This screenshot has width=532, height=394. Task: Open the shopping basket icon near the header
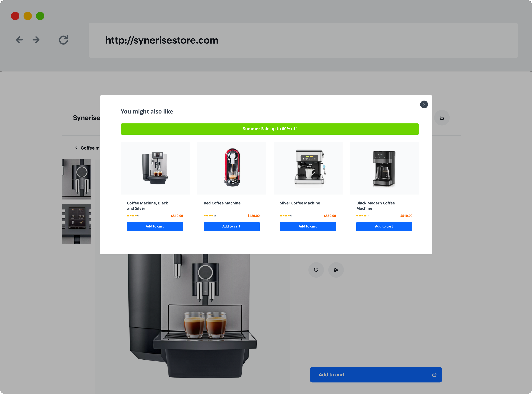[x=442, y=118]
